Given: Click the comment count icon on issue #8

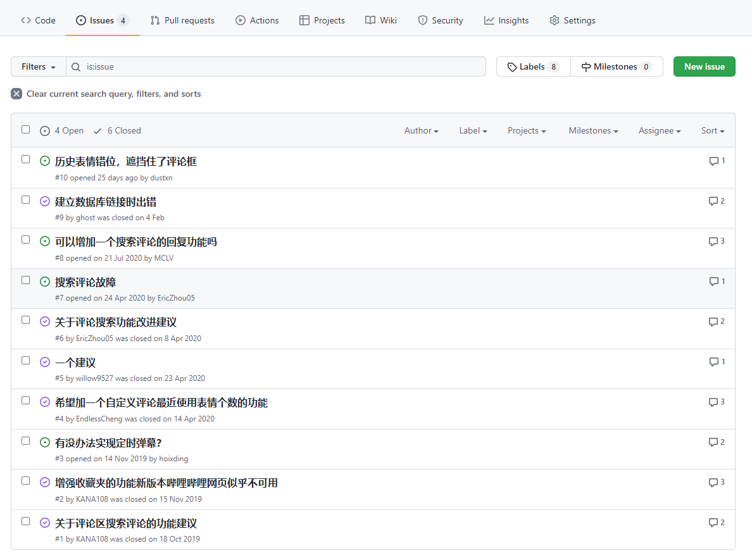Looking at the screenshot, I should [x=713, y=241].
